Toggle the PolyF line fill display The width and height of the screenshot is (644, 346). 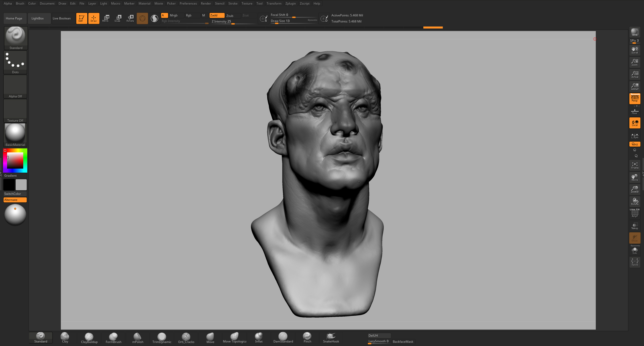[635, 214]
